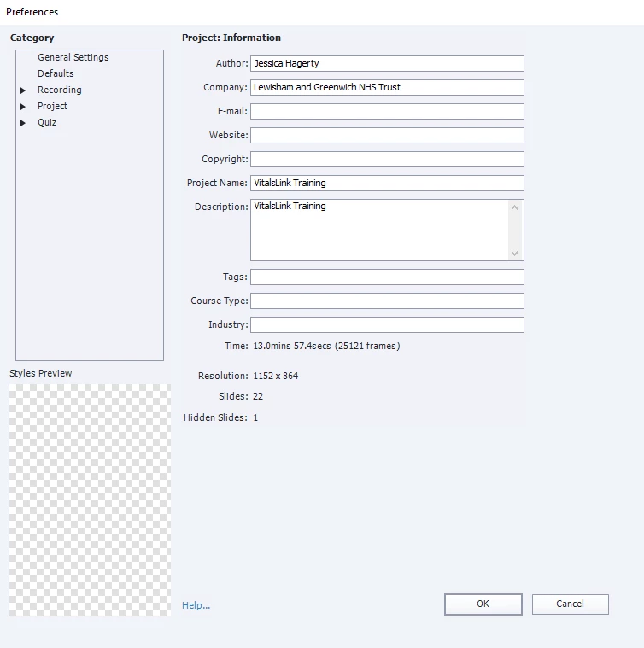Expand the Quiz category arrow
Image resolution: width=644 pixels, height=648 pixels.
23,123
